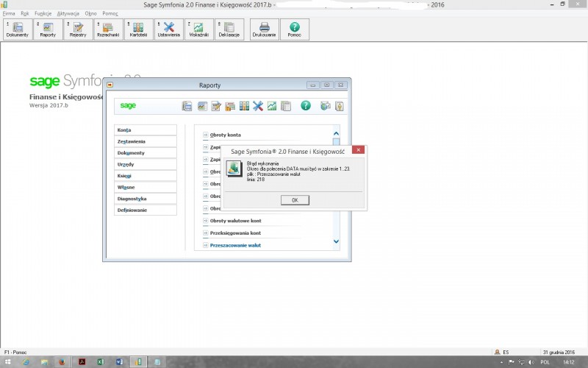The image size is (588, 368).
Task: Click the Raporty button in main toolbar
Action: 48,29
